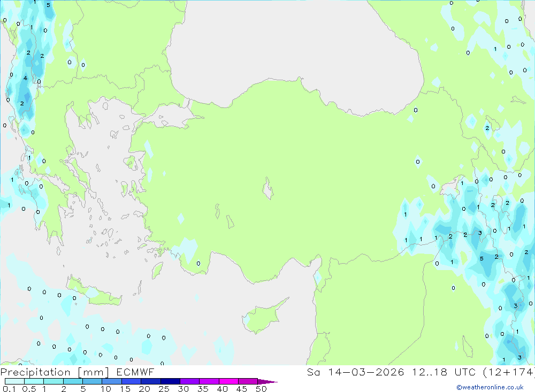
Task: Click the "ECMWF" model label
Action: [135, 372]
